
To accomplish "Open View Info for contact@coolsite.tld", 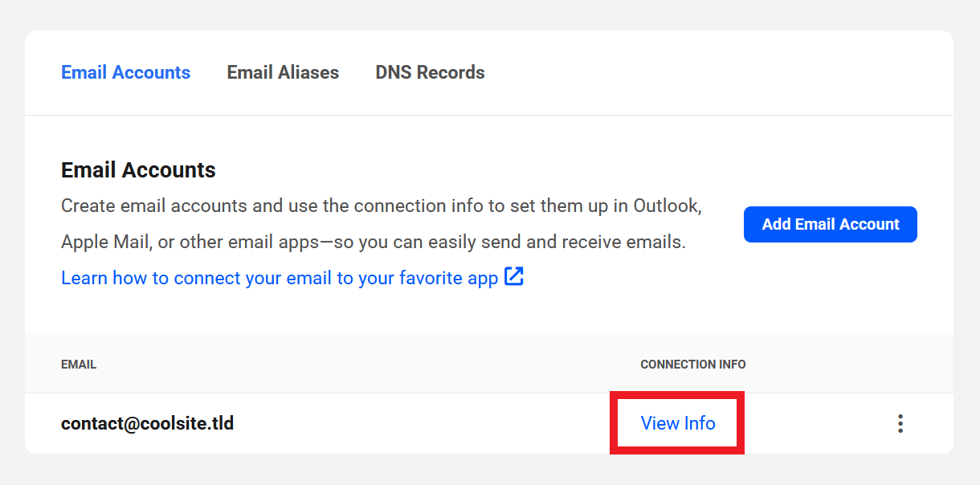I will tap(677, 423).
